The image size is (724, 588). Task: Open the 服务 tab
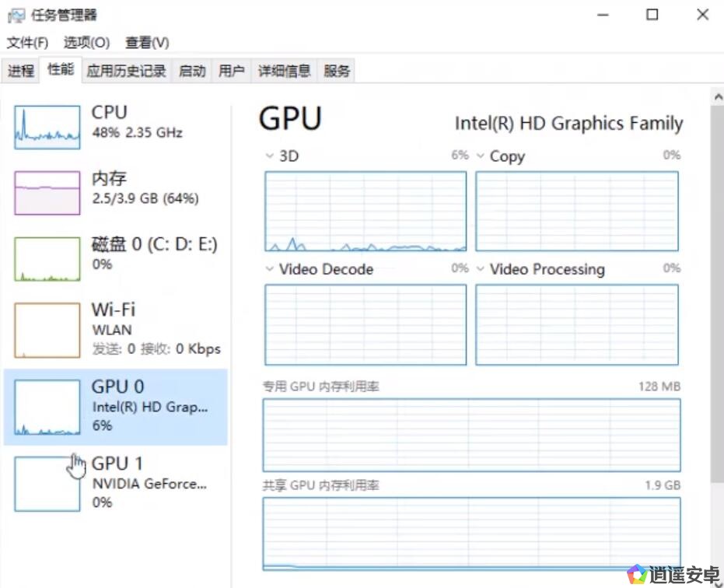coord(337,71)
